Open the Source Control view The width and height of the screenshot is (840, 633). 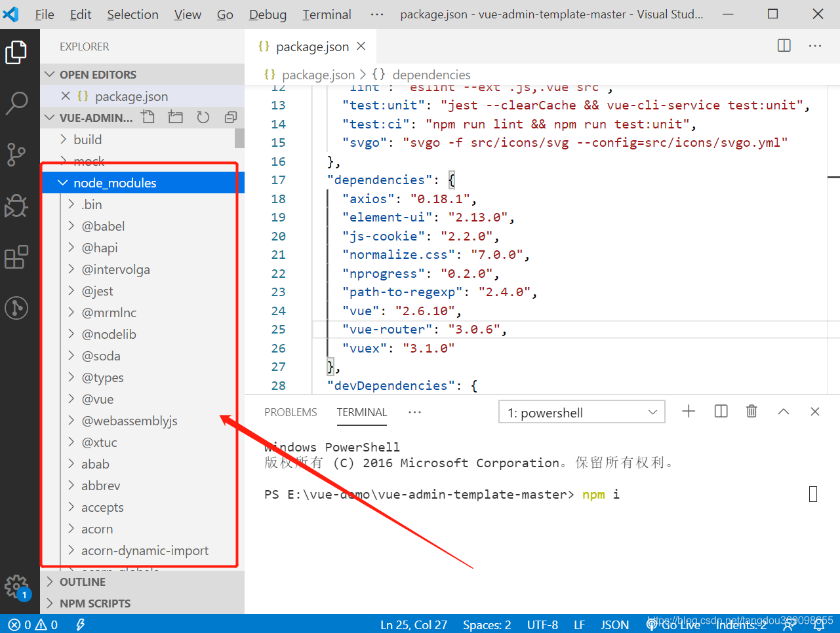(16, 154)
